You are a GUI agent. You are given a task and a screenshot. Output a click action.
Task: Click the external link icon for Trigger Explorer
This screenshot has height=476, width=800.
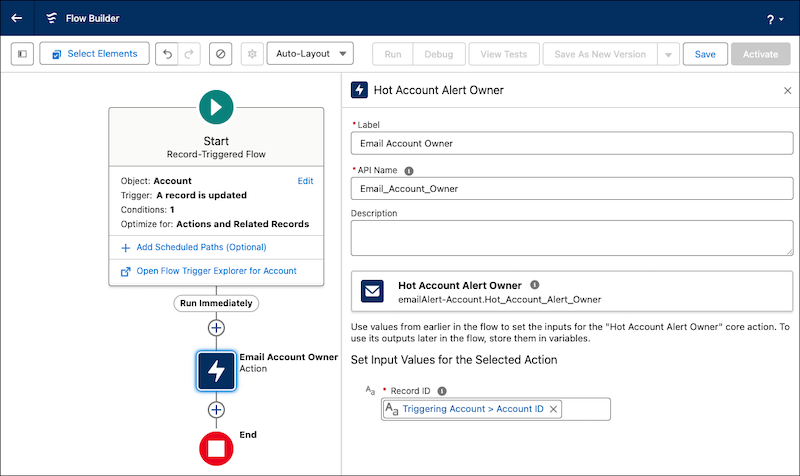pos(126,272)
